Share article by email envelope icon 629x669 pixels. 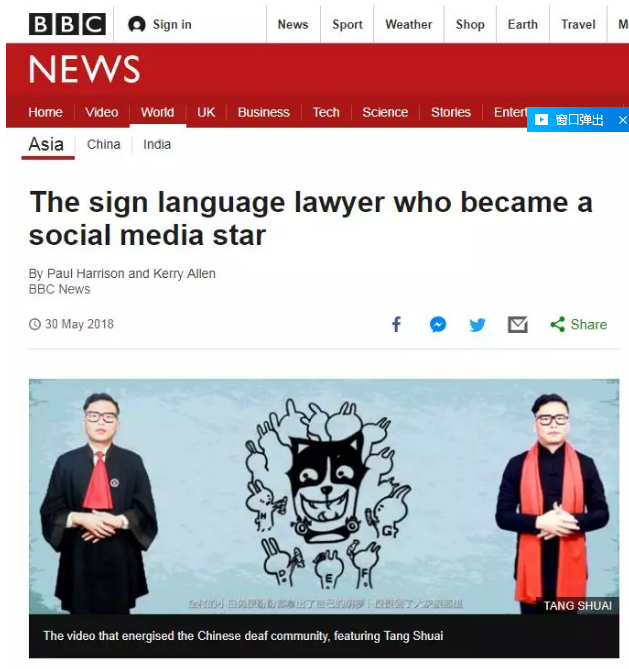coord(518,325)
